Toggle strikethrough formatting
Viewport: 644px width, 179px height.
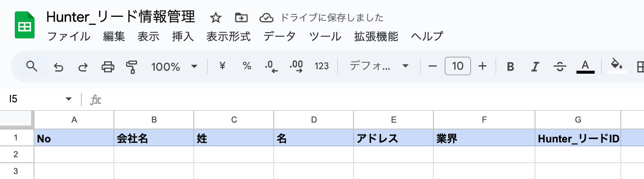(560, 66)
